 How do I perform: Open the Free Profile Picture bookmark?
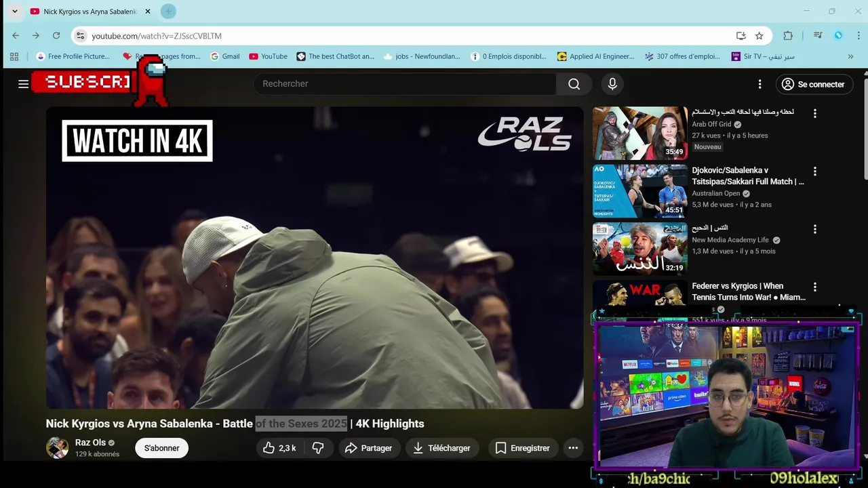73,56
